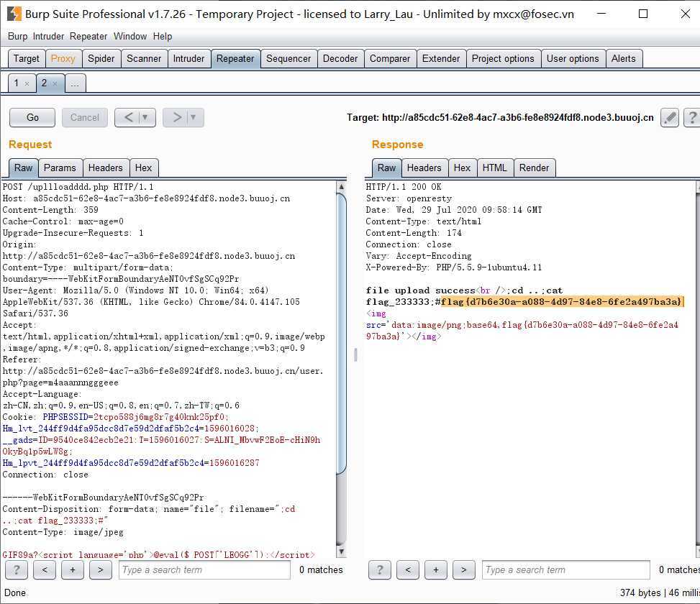Focus the request search term field
Image resolution: width=700 pixels, height=604 pixels.
pyautogui.click(x=204, y=569)
